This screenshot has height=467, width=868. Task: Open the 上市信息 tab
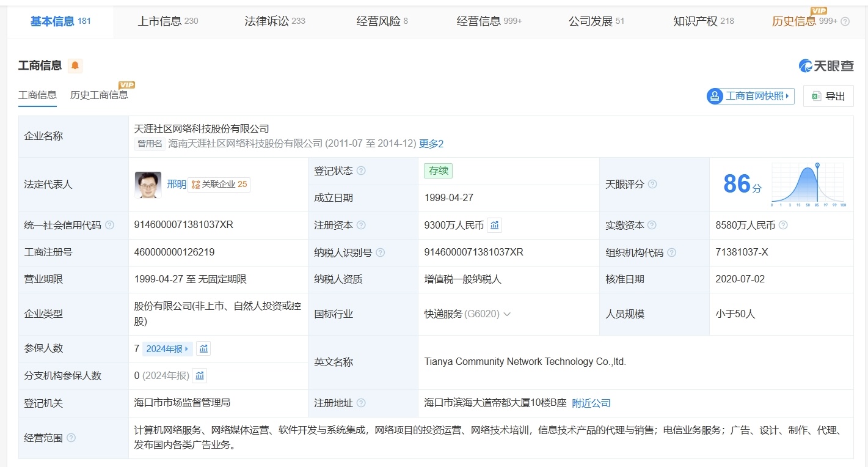click(168, 21)
